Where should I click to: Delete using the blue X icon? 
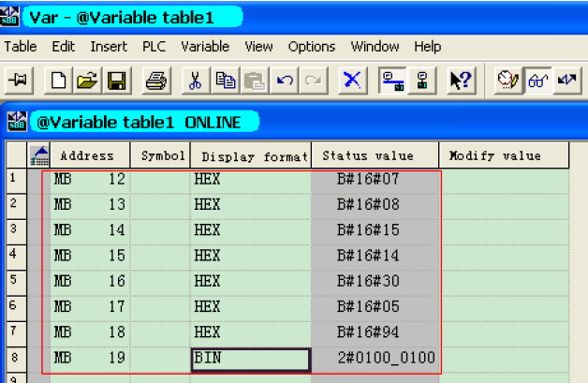click(x=352, y=81)
